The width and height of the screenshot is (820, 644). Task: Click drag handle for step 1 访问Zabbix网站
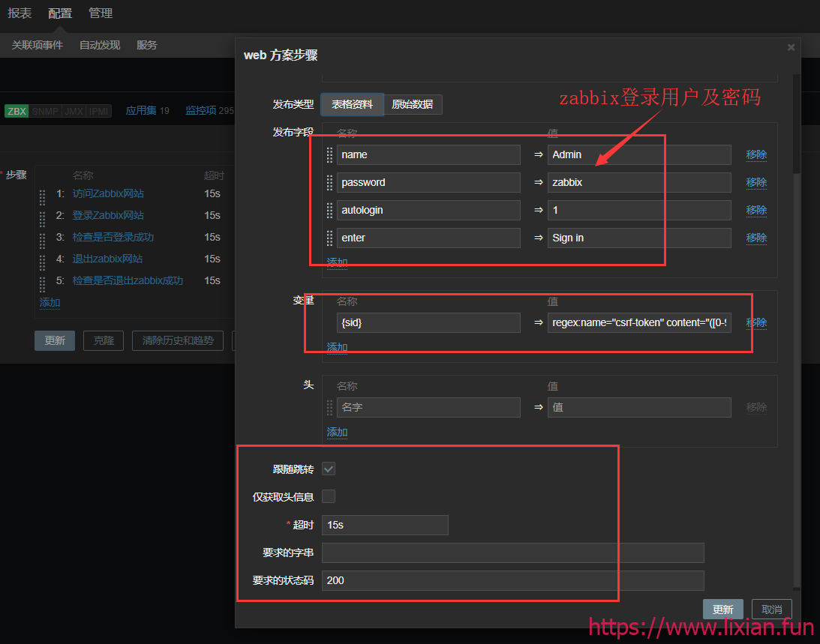pyautogui.click(x=42, y=196)
